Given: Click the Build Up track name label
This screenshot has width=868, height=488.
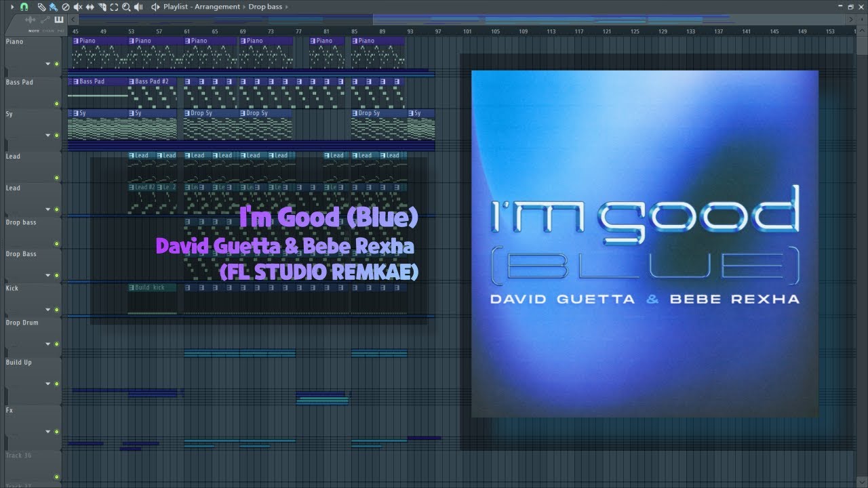Looking at the screenshot, I should click(x=19, y=363).
